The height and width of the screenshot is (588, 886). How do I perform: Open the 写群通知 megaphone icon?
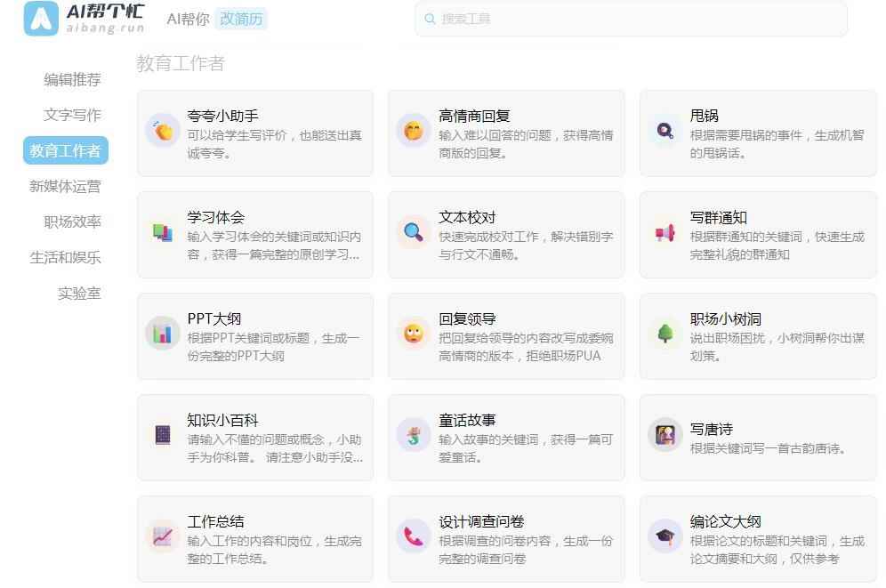click(x=665, y=232)
